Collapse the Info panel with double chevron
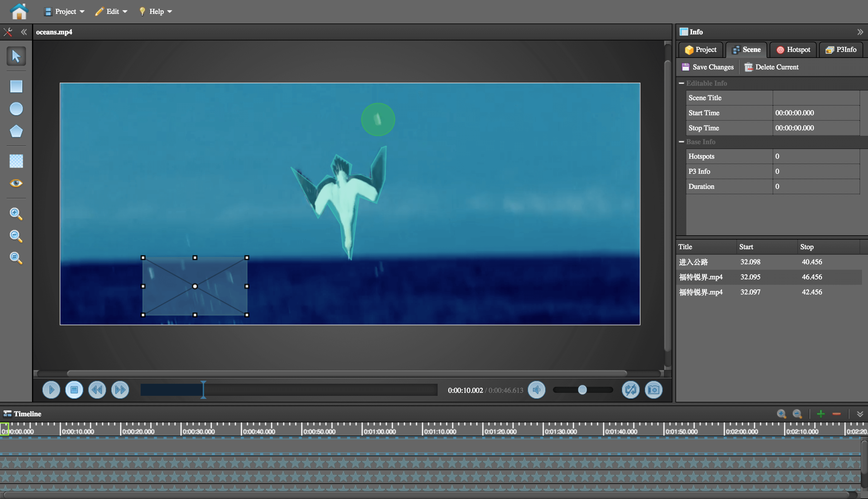Image resolution: width=868 pixels, height=499 pixels. (860, 32)
